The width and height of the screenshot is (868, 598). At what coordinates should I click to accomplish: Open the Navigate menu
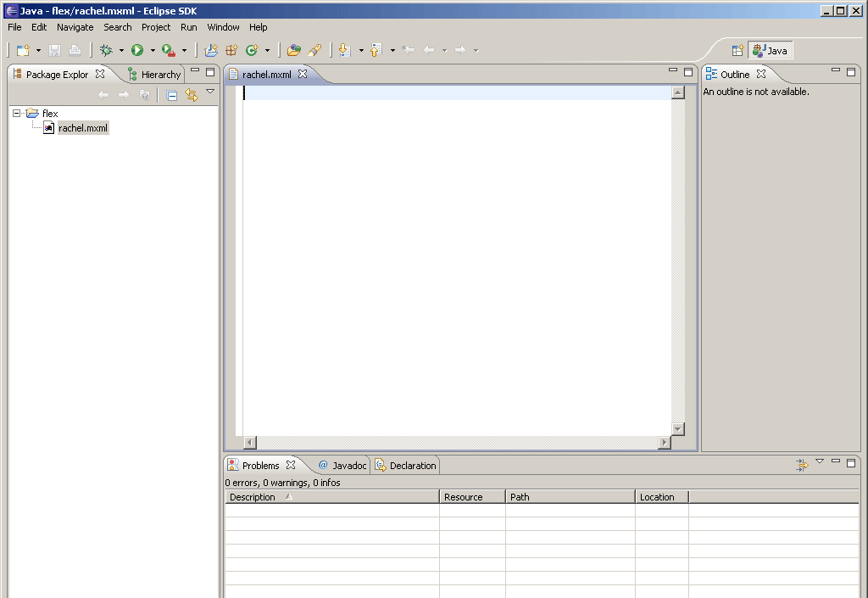(x=75, y=27)
